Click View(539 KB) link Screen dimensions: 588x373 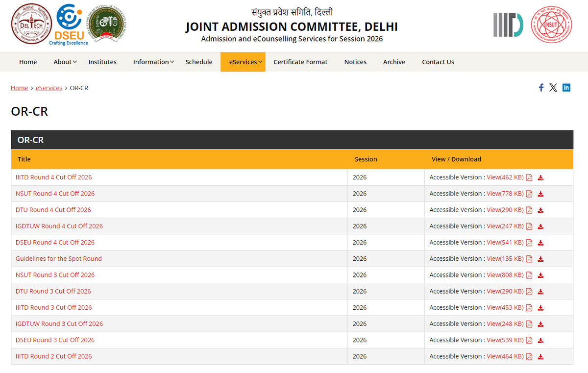505,340
